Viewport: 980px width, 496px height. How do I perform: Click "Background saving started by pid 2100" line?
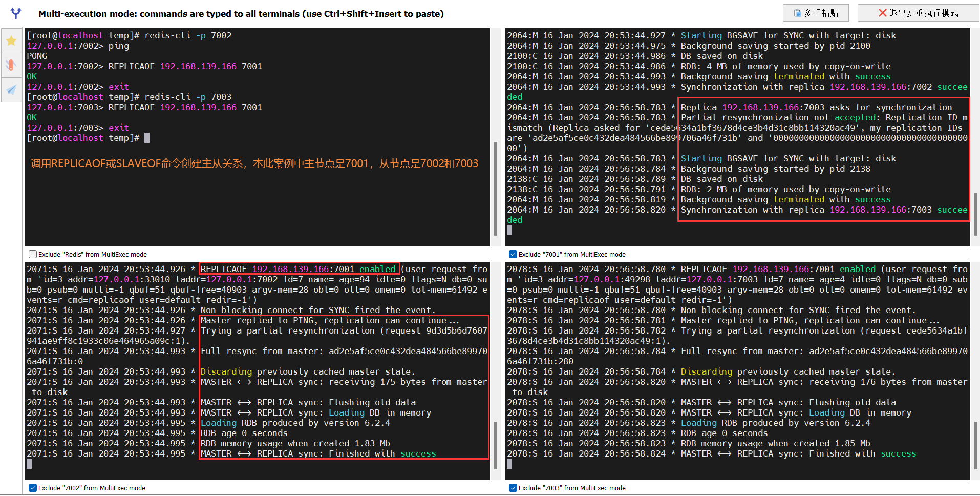[775, 46]
